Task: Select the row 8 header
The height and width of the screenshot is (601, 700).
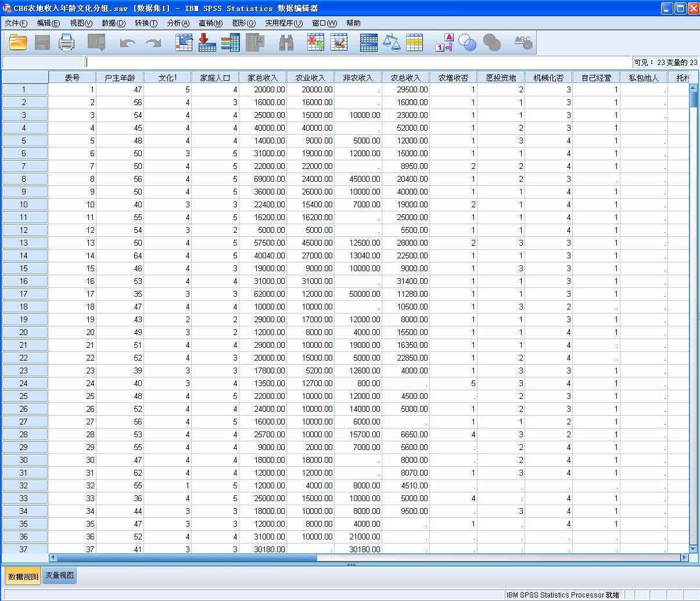Action: coord(24,179)
